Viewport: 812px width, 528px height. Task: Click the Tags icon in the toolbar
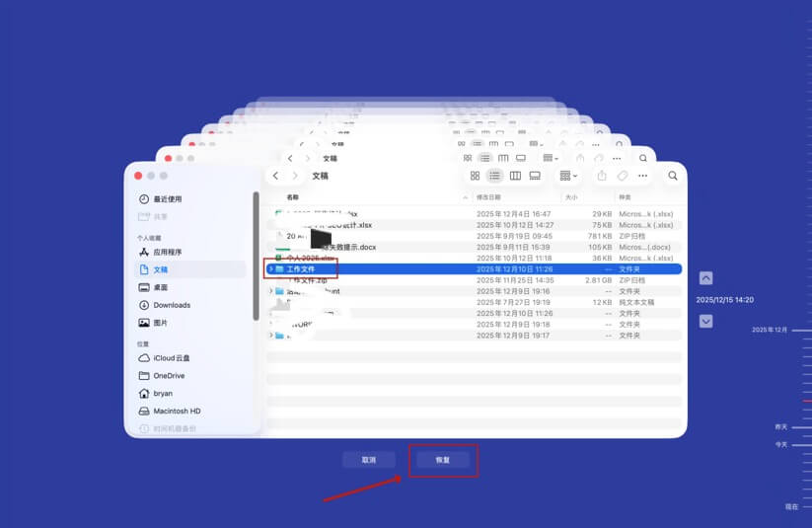623,176
